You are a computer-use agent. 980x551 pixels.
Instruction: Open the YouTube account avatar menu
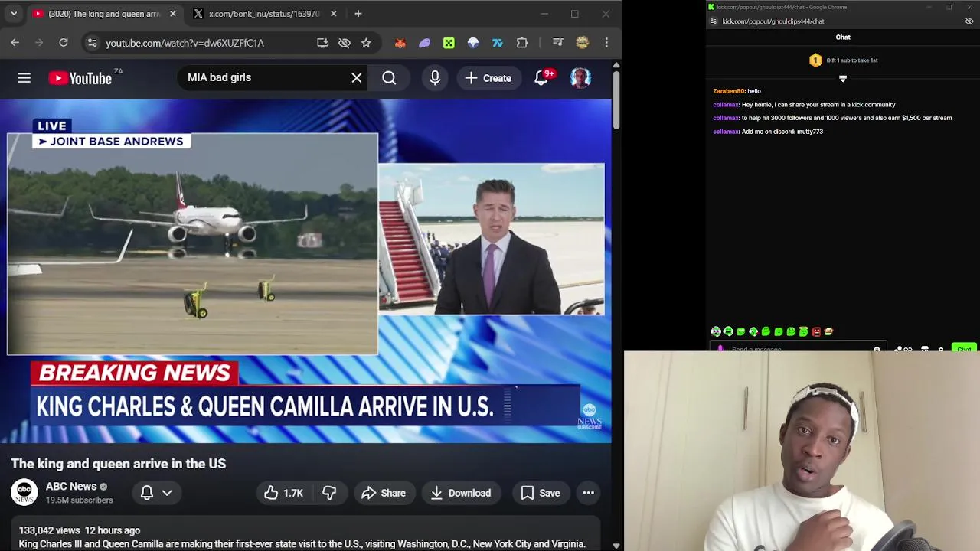580,77
